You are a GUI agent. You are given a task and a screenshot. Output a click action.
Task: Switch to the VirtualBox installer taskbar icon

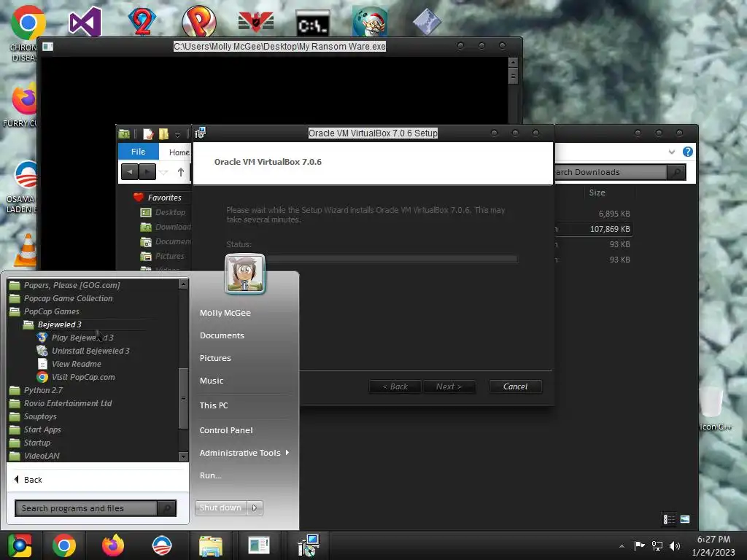(x=308, y=545)
